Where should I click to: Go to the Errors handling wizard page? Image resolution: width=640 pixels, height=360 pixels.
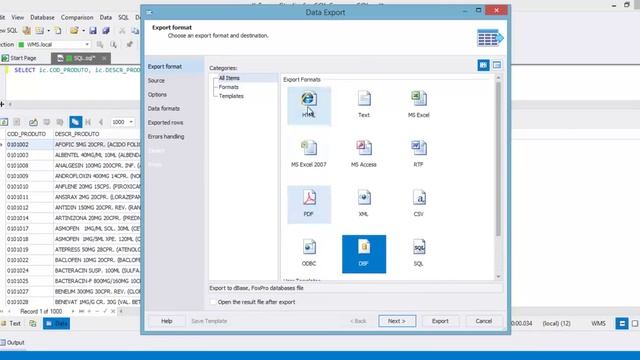(166, 136)
